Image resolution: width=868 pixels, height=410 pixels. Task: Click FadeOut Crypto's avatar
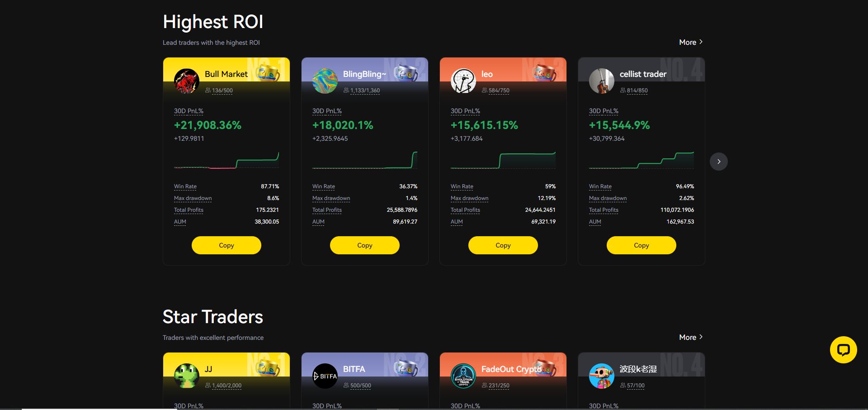(463, 376)
